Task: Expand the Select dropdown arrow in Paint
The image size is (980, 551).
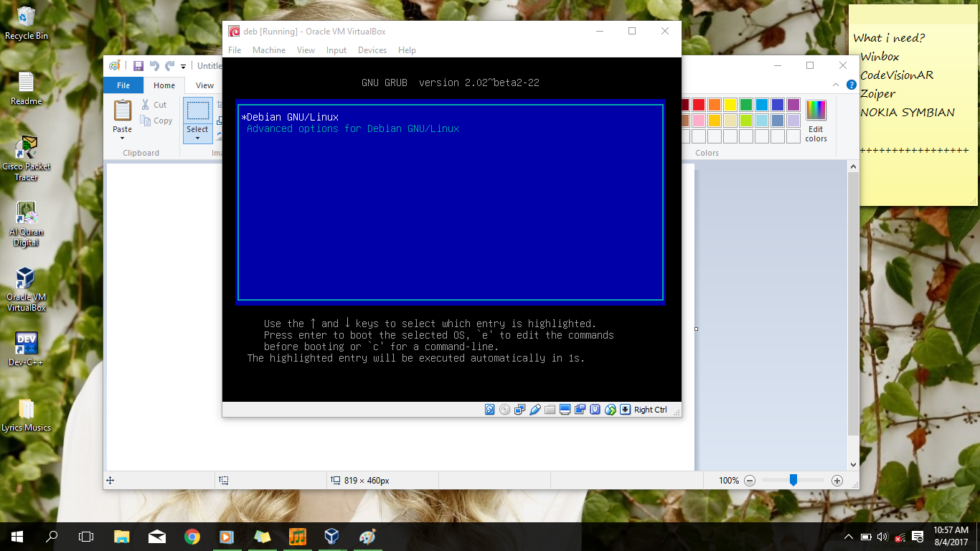Action: (197, 138)
